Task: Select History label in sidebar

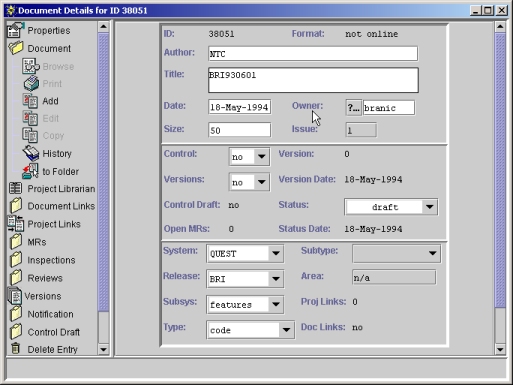Action: (57, 153)
